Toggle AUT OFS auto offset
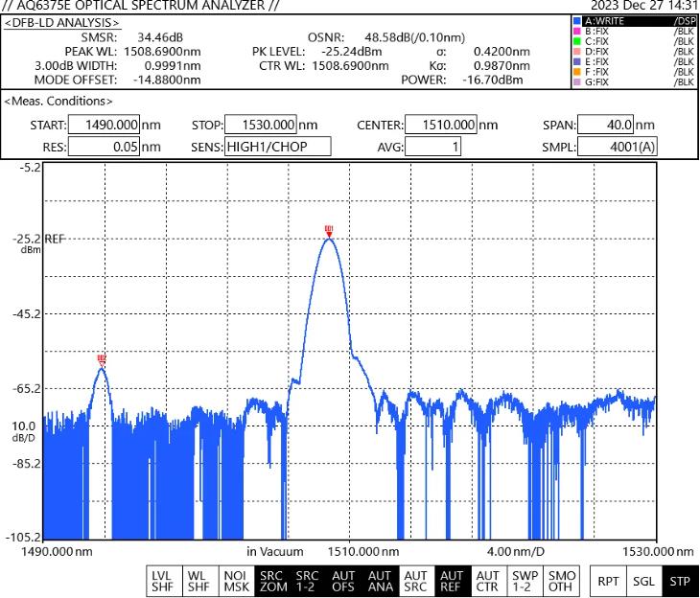This screenshot has height=598, width=700. coord(342,581)
